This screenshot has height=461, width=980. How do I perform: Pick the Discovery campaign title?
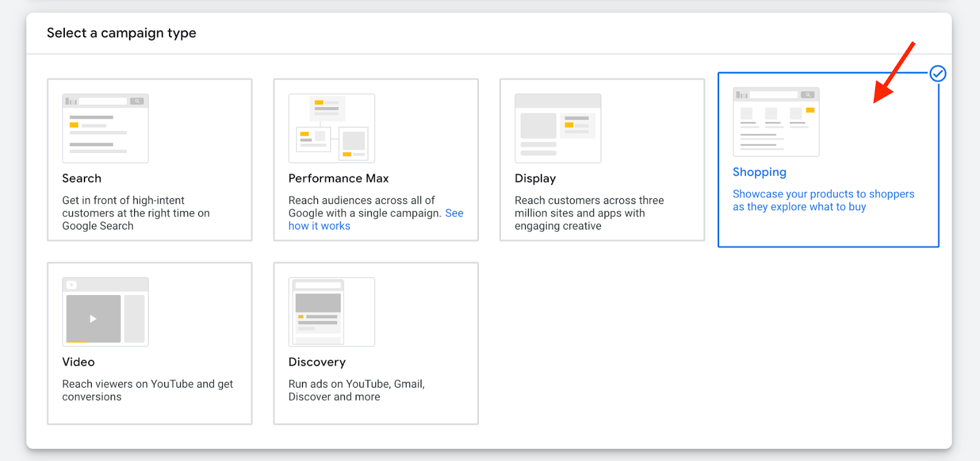pos(317,362)
